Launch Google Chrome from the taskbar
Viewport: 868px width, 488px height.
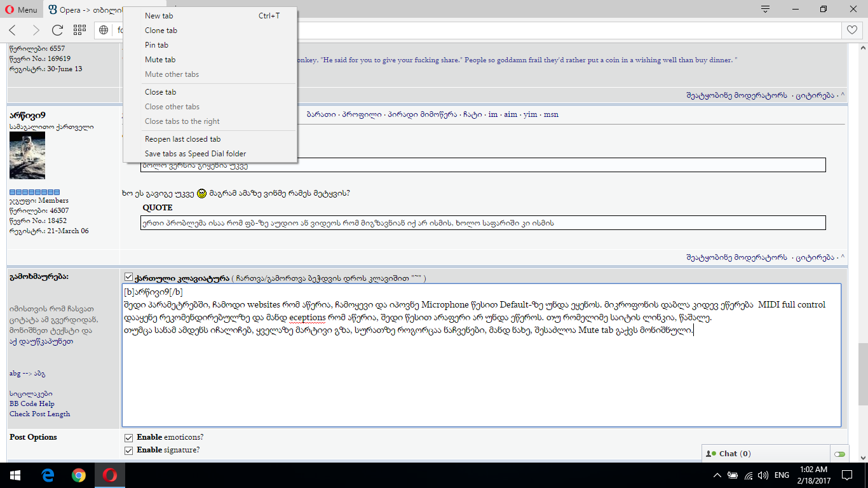pos(79,475)
